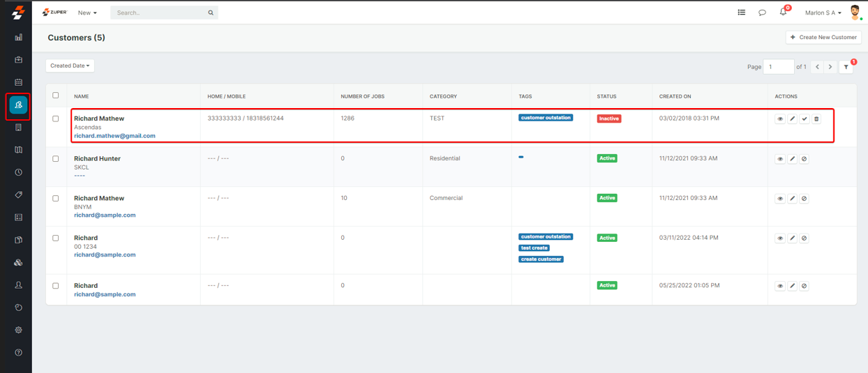Open the New dropdown menu
The height and width of the screenshot is (373, 868).
coord(87,13)
